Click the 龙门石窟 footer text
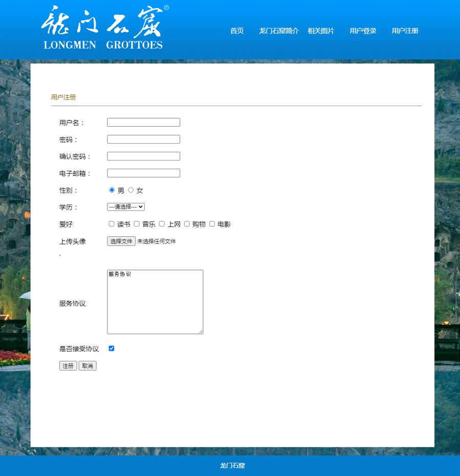 (x=233, y=466)
